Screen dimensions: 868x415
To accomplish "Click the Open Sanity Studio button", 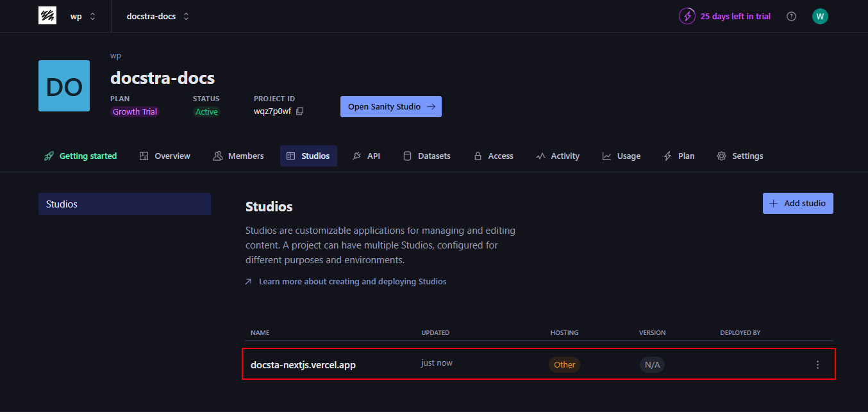I will click(x=390, y=106).
